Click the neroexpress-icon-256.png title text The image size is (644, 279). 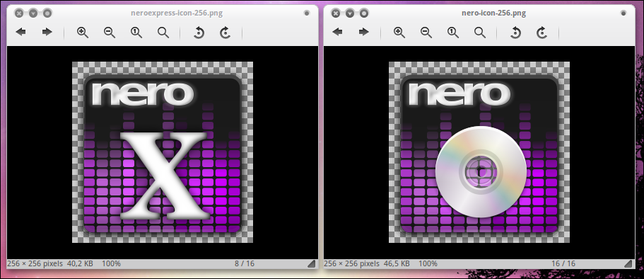click(x=177, y=13)
